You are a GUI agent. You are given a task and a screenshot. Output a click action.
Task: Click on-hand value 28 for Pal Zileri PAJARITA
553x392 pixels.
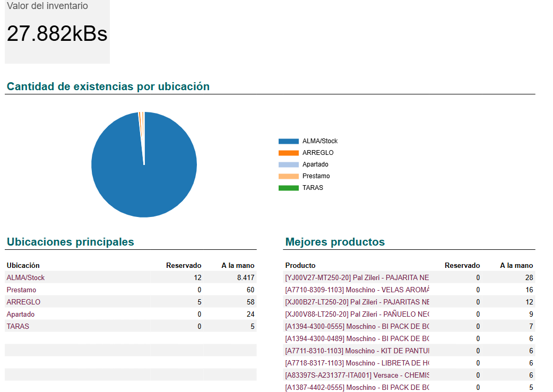tap(529, 277)
